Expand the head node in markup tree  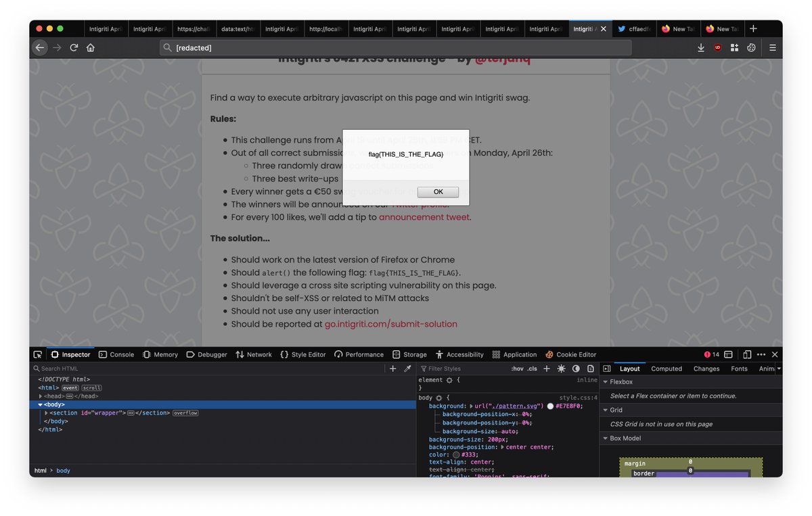click(x=41, y=396)
